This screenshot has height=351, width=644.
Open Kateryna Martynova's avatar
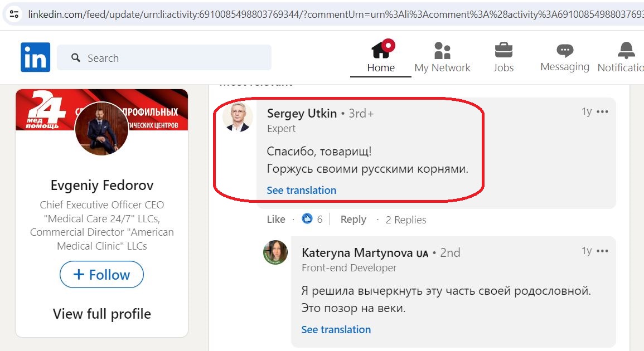click(275, 252)
